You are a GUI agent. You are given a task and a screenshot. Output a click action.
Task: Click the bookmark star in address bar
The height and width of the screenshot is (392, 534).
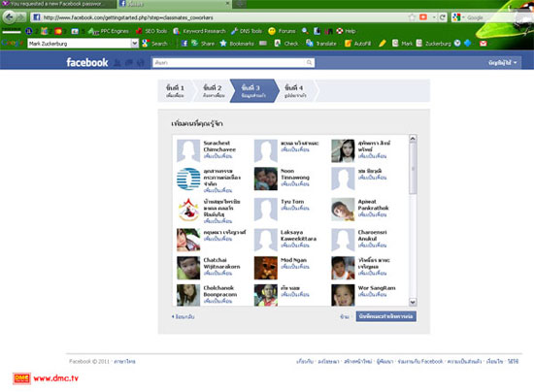(x=412, y=17)
